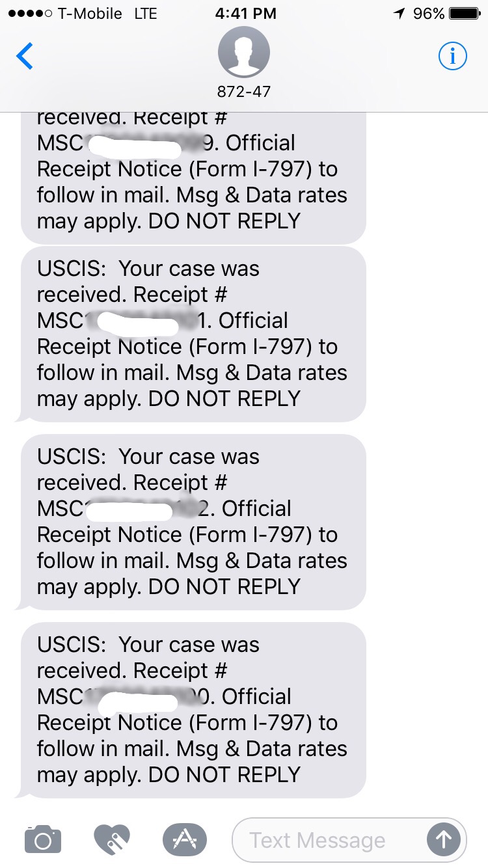Select the USCIS message with receipt ending in 1
This screenshot has width=488, height=868.
coord(193,334)
